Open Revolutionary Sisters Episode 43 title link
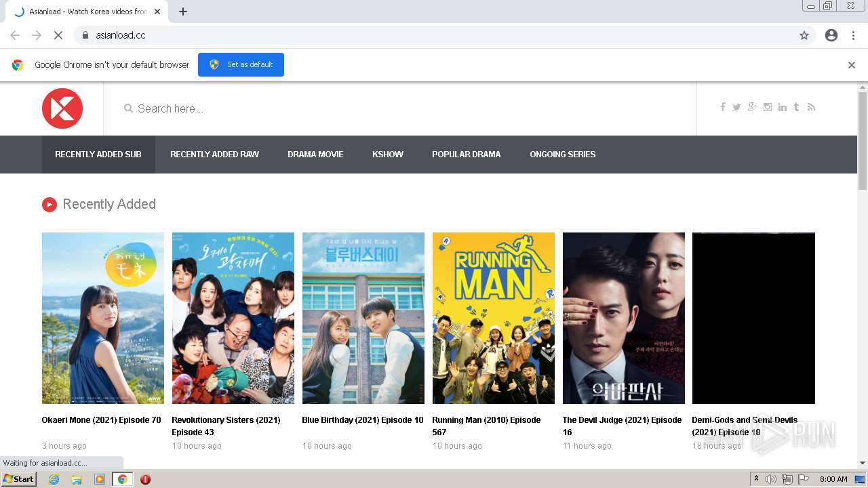 point(226,426)
